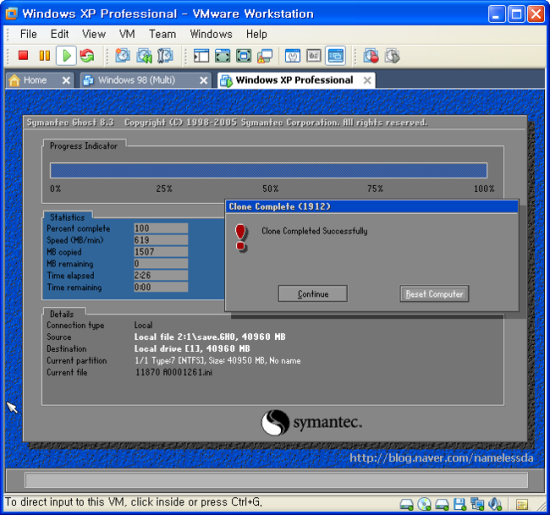Switch to Full Screen mode icon
This screenshot has height=515, width=550.
[222, 56]
